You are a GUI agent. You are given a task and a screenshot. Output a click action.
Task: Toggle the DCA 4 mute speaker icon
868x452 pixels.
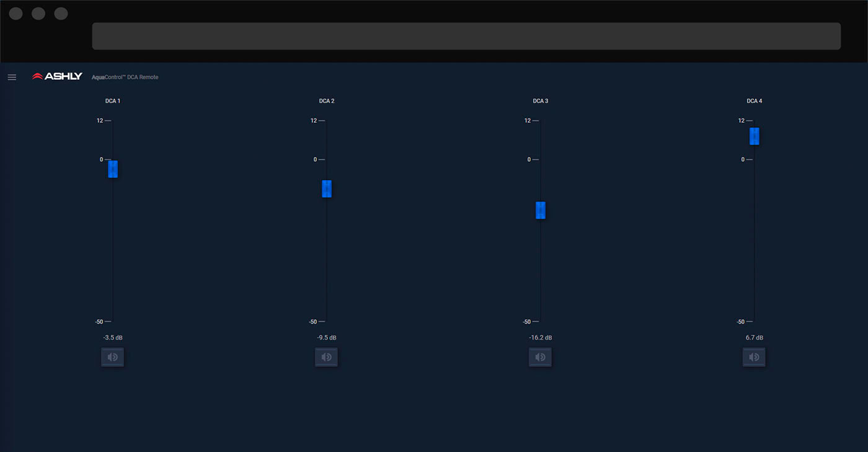click(754, 357)
